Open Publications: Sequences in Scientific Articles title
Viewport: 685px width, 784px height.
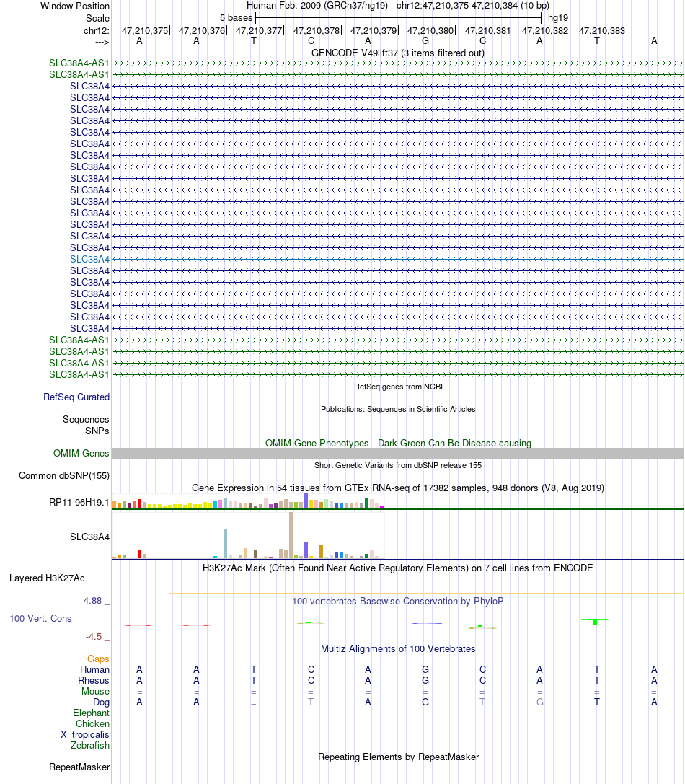[398, 409]
